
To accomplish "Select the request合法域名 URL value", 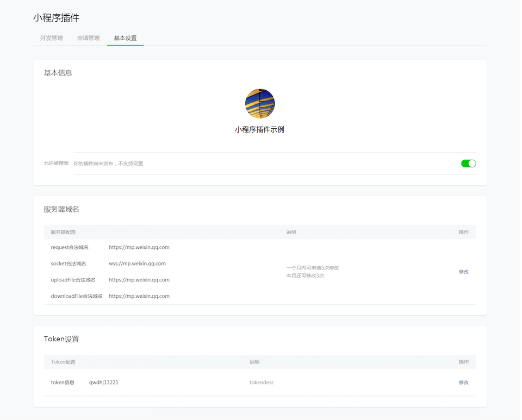I will [x=139, y=247].
